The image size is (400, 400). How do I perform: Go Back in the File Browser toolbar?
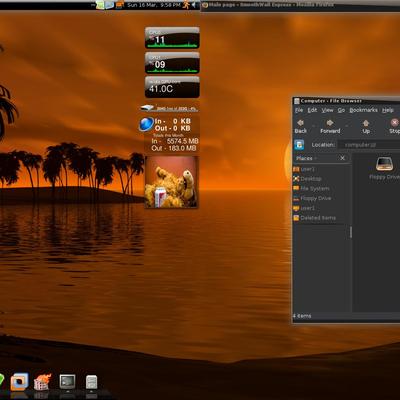pos(301,127)
